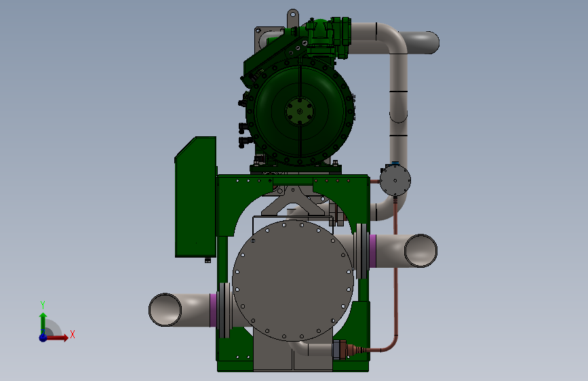
Task: Select the green electrical control box panel
Action: 195,197
